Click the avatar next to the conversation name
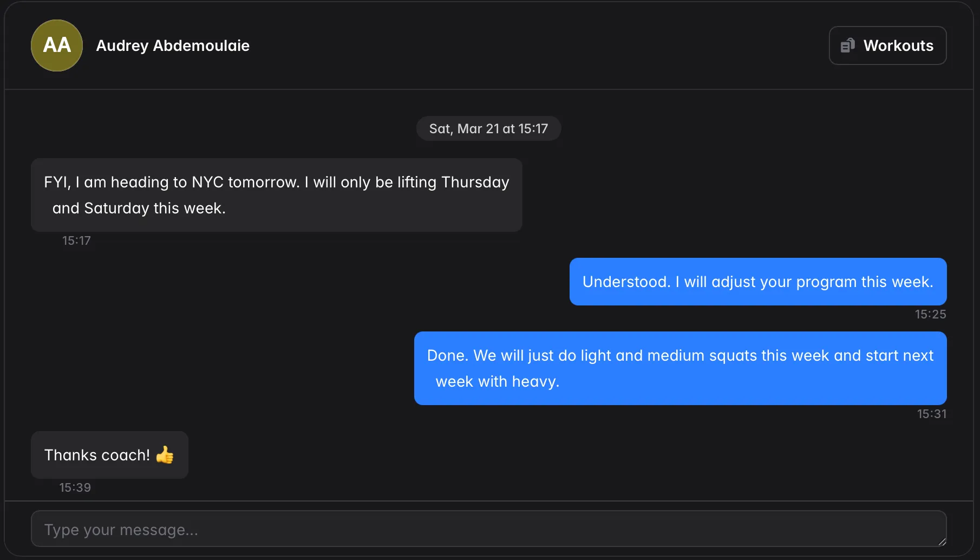Viewport: 980px width, 560px height. click(x=56, y=45)
